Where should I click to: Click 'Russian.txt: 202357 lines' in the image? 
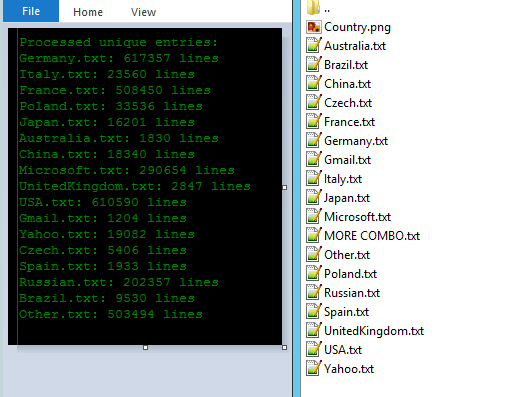point(119,282)
